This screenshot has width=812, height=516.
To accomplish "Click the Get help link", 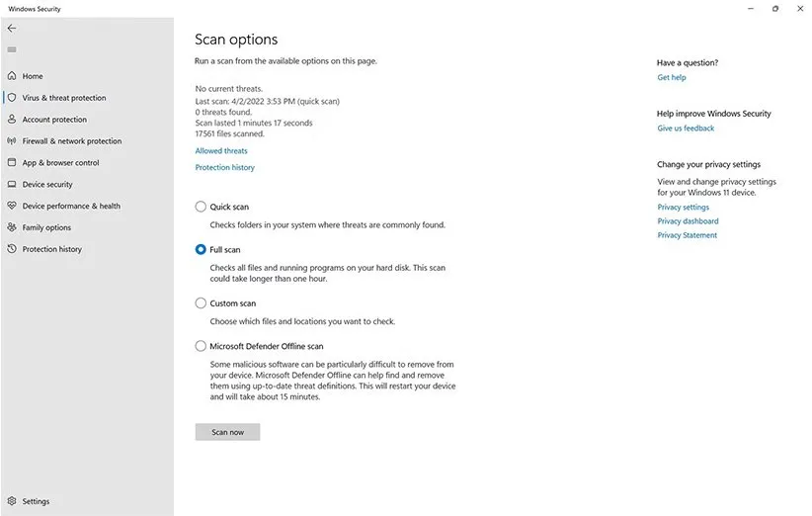I will pos(672,77).
